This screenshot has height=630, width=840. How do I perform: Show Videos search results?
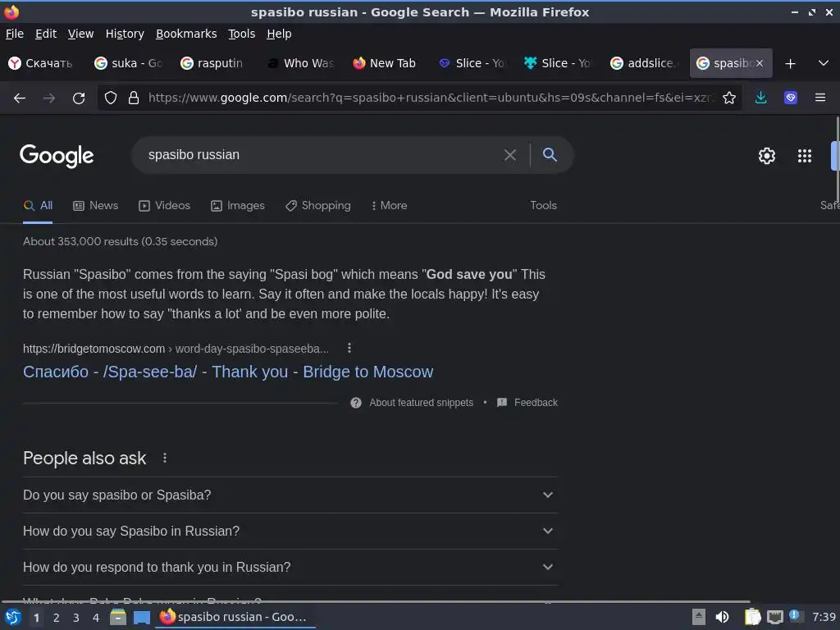pos(164,206)
